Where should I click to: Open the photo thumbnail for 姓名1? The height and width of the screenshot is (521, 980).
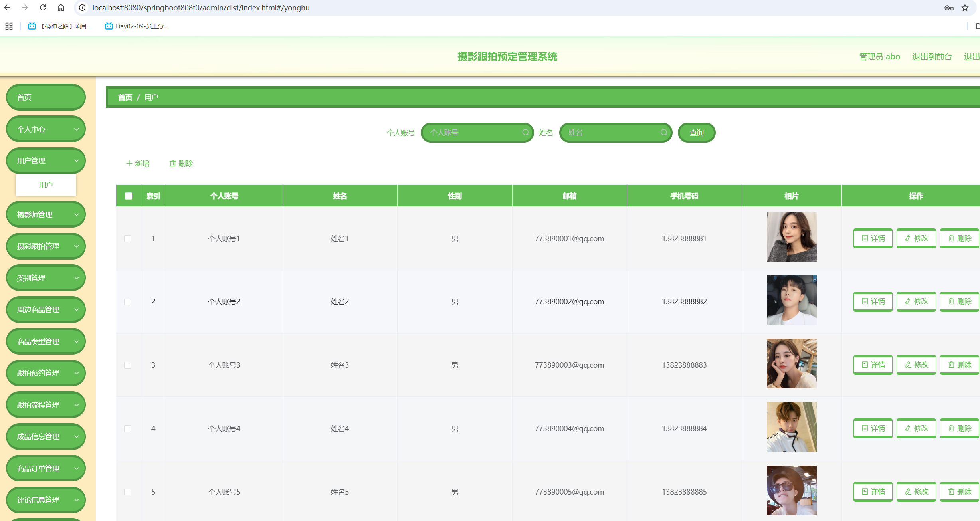tap(792, 237)
